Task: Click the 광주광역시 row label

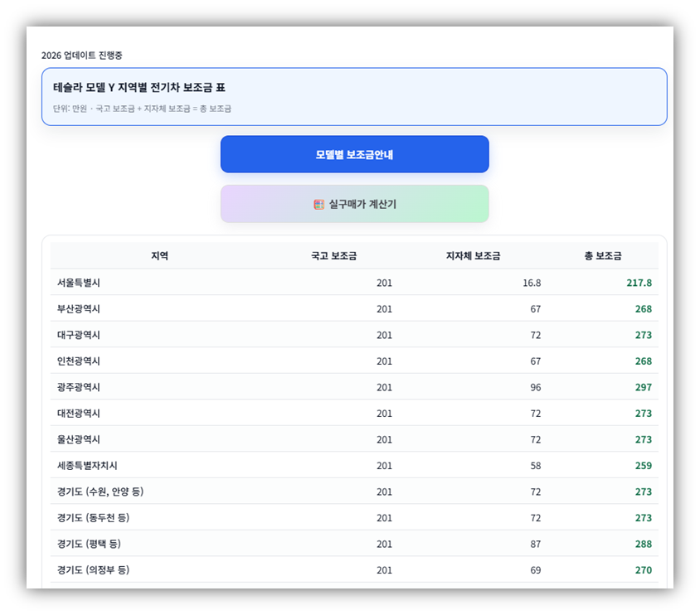Action: pyautogui.click(x=79, y=387)
